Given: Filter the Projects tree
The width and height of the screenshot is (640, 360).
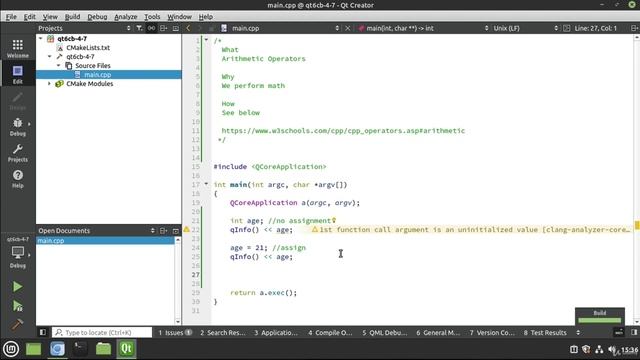Looking at the screenshot, I should [139, 28].
